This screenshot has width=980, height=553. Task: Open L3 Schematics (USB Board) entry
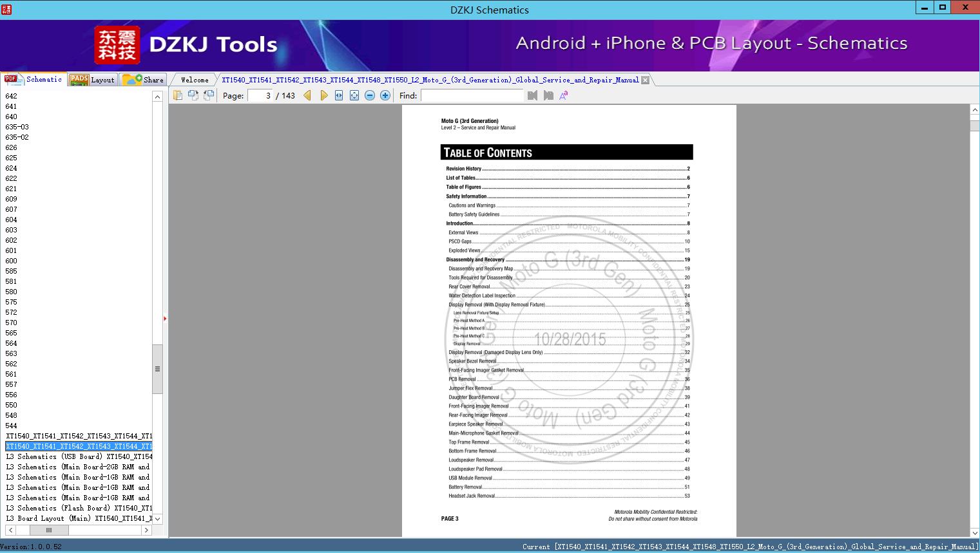click(x=79, y=456)
